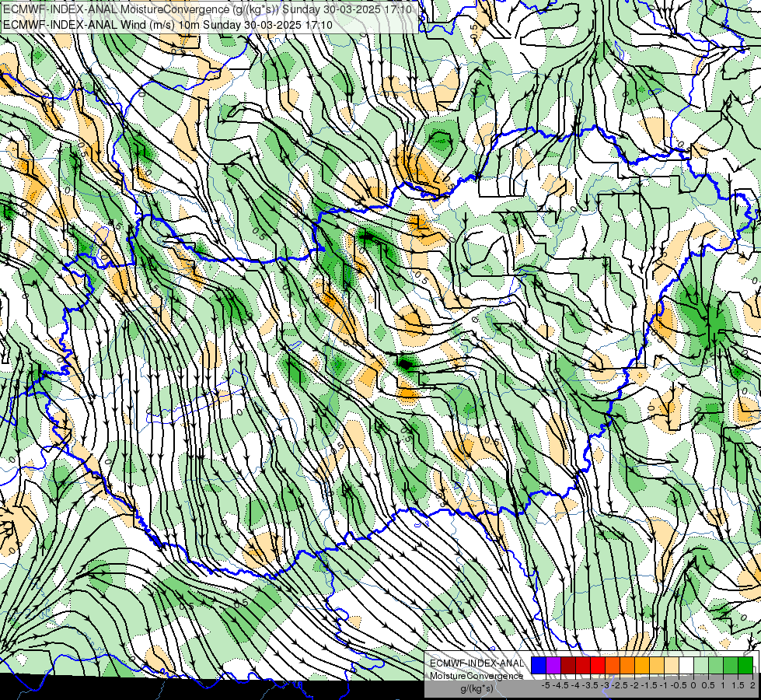Click the Wind (m/s) 10m title line

167,24
